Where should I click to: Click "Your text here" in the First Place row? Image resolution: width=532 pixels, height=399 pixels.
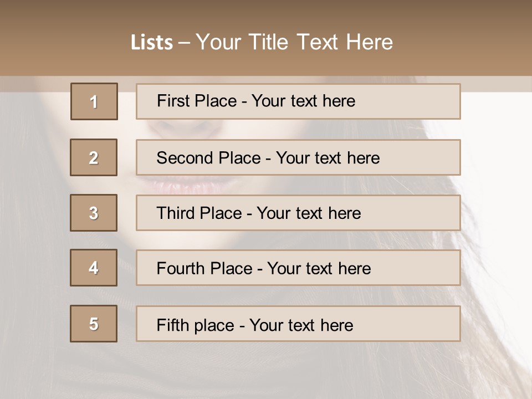coord(303,101)
